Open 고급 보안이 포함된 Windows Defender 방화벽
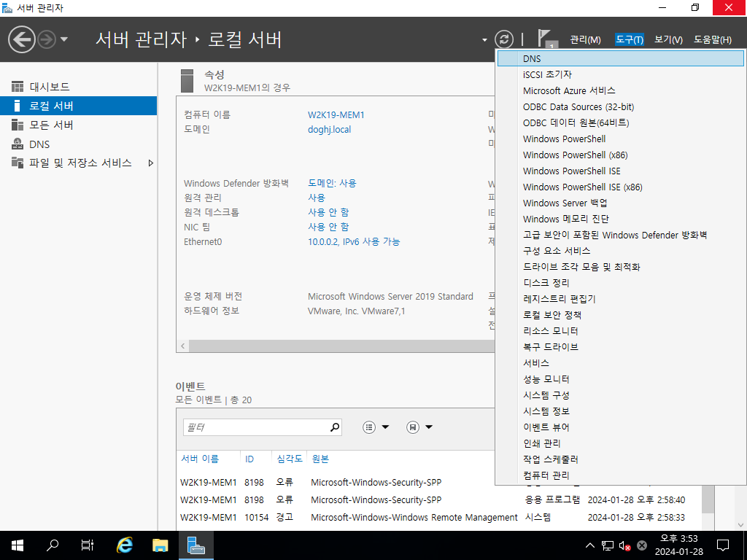This screenshot has height=560, width=747. (x=620, y=236)
